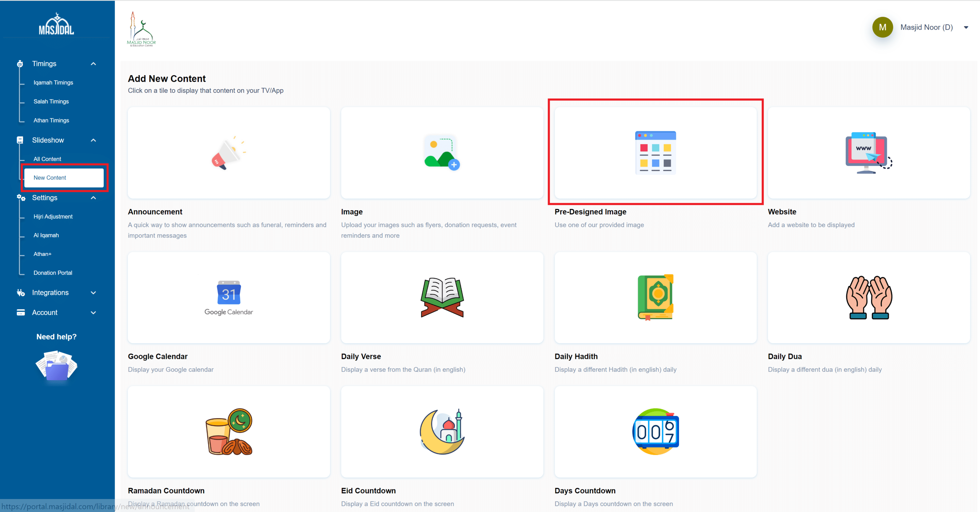Click the Days Countdown counter icon

point(655,432)
